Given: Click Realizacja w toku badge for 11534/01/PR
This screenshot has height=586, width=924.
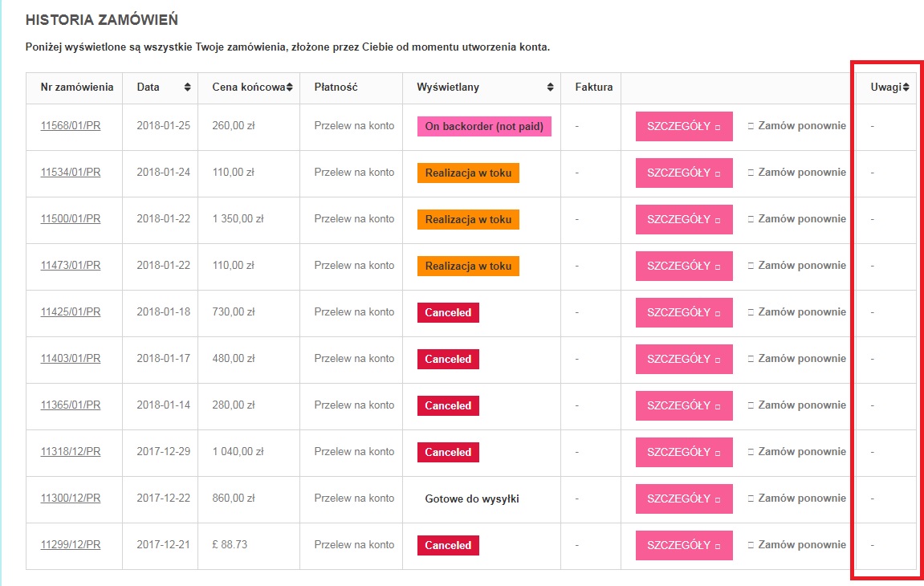Looking at the screenshot, I should pyautogui.click(x=469, y=173).
